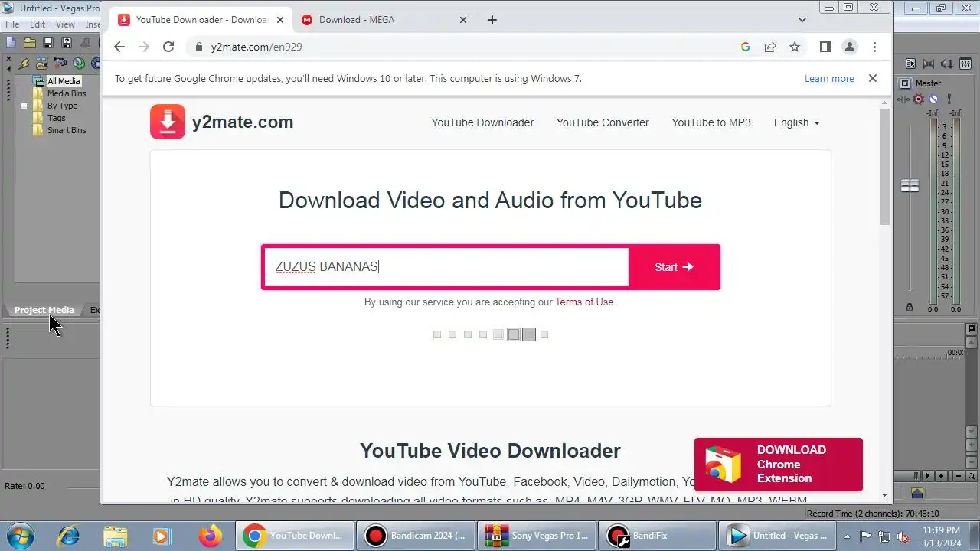Select Media Bins folder
The width and height of the screenshot is (980, 551).
coord(67,93)
